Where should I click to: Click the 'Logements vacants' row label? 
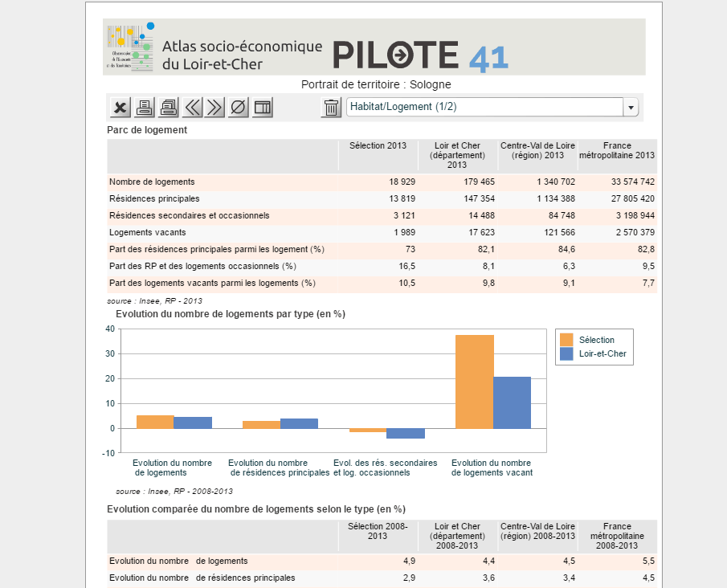pos(148,232)
